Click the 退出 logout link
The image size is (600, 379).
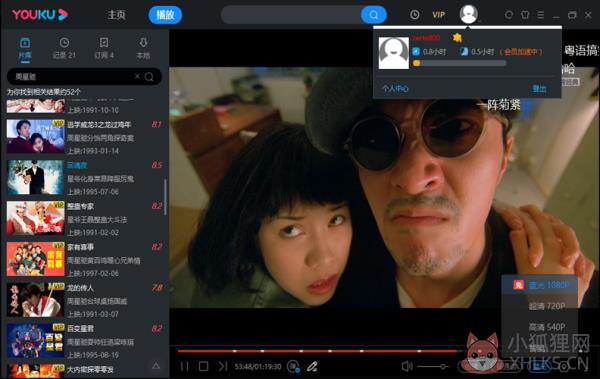[539, 89]
